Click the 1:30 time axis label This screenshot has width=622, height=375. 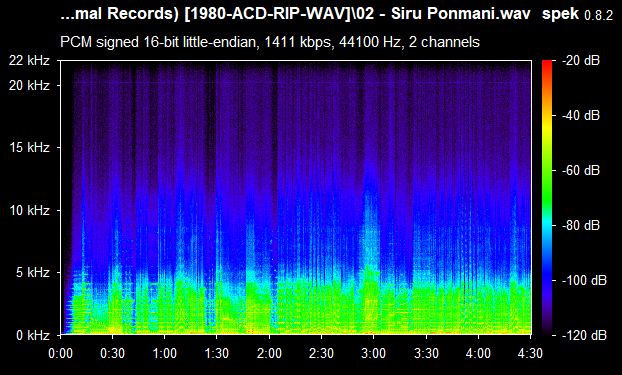(217, 353)
